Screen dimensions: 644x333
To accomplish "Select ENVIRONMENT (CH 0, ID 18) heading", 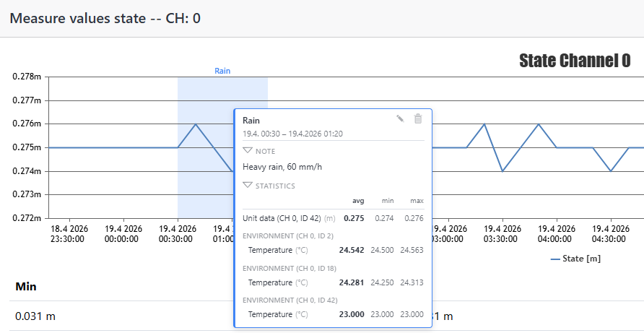I will pos(290,269).
